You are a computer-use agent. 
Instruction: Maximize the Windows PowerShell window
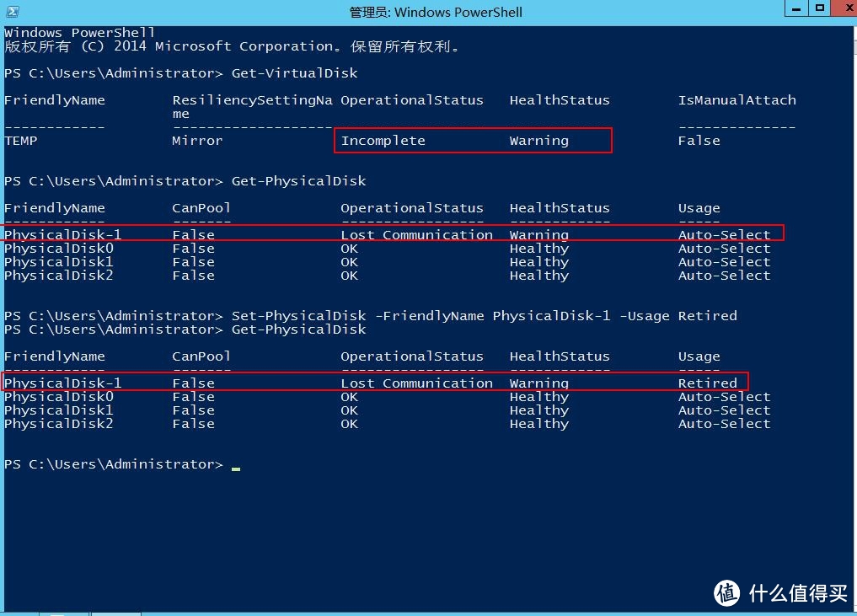tap(819, 8)
